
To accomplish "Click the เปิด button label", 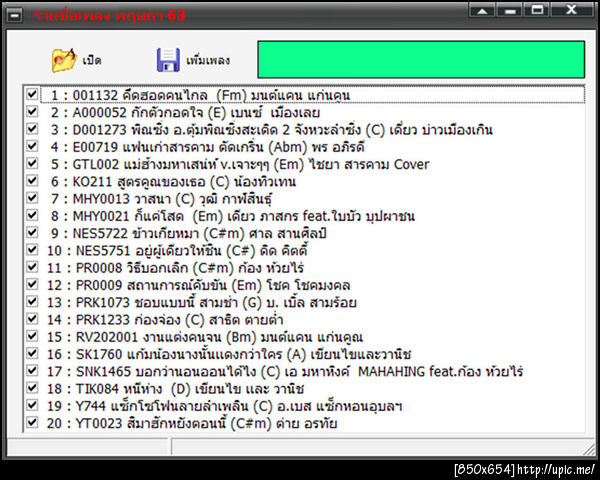I will pyautogui.click(x=92, y=60).
